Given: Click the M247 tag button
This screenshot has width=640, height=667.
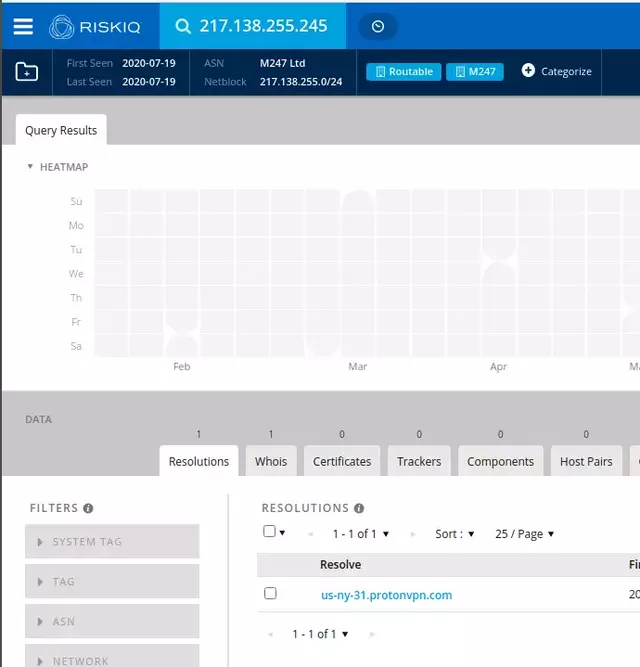Looking at the screenshot, I should click(475, 71).
